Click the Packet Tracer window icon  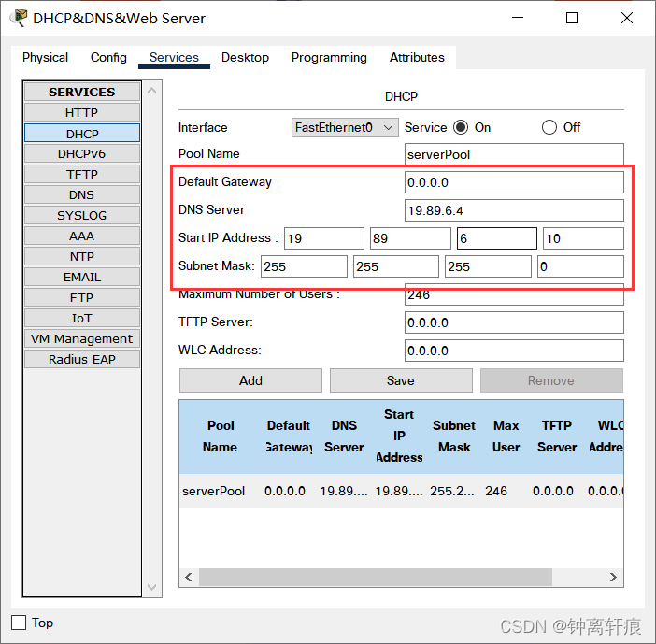pos(19,18)
